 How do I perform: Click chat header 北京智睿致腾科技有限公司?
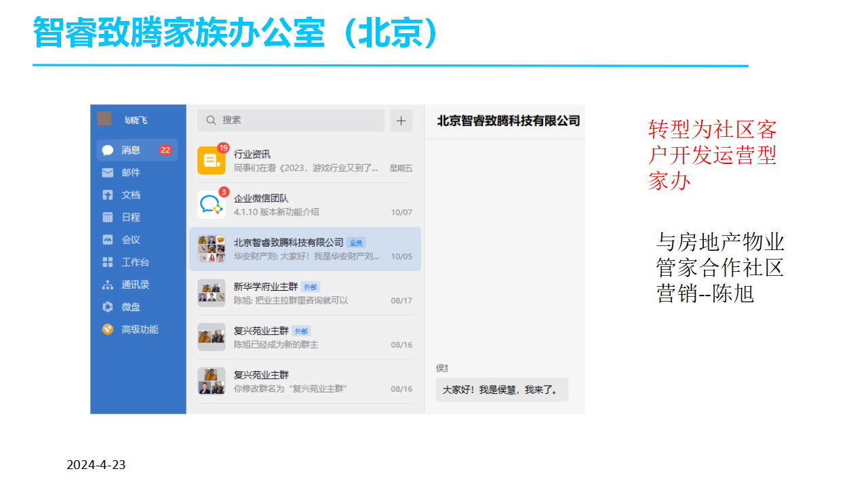pyautogui.click(x=508, y=121)
